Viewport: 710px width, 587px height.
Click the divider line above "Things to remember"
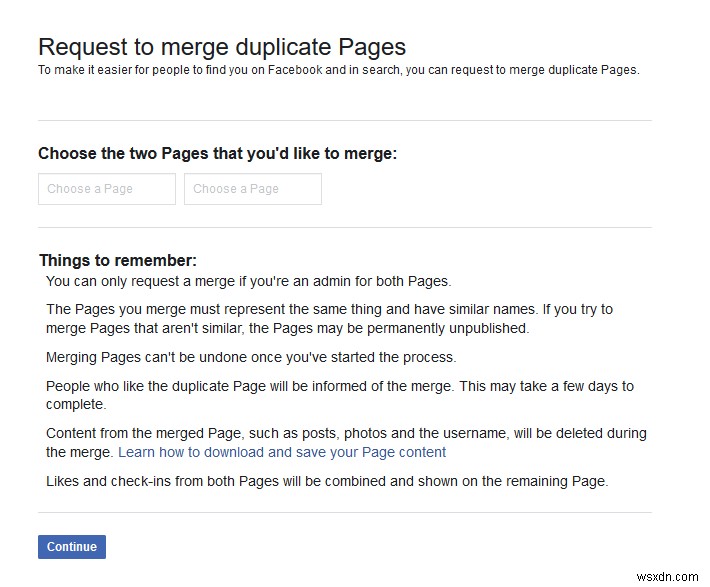[x=345, y=227]
